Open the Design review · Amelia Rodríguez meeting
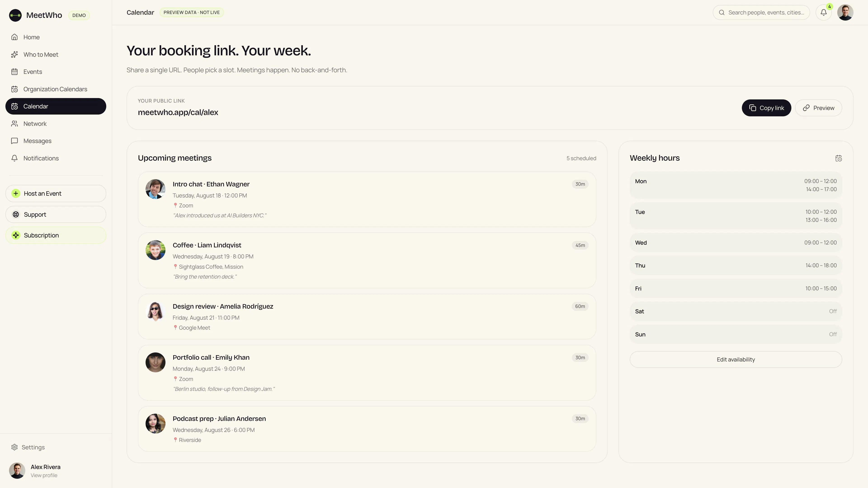 pyautogui.click(x=367, y=317)
